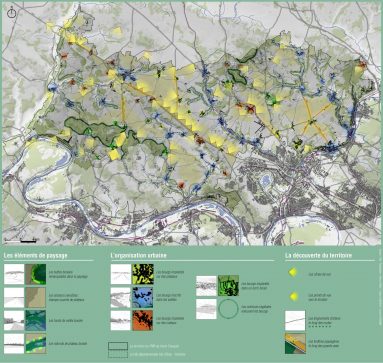Pick the plain tan plateau legend swatch
Screen dimensions: 383x363
(36, 297)
